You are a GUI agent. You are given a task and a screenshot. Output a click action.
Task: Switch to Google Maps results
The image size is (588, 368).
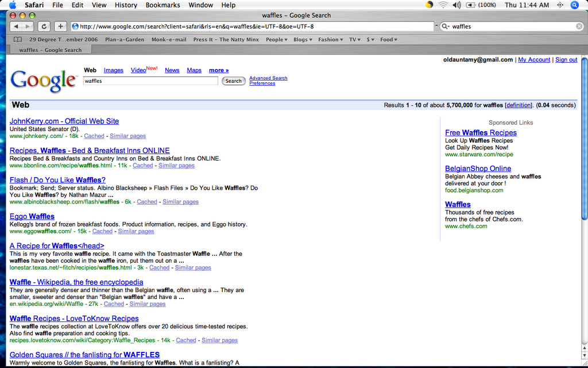[x=194, y=70]
